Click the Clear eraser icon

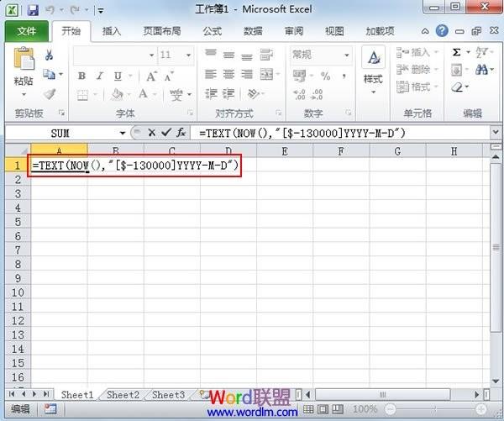coord(457,87)
